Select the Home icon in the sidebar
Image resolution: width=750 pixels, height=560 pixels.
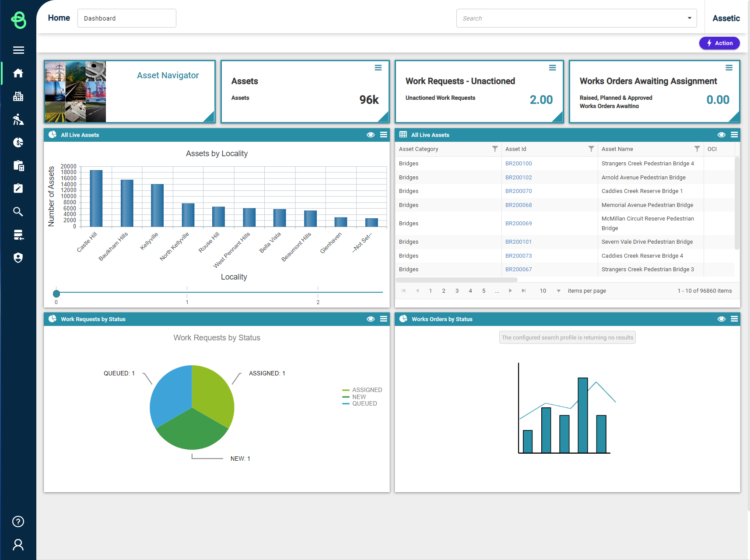pos(18,73)
